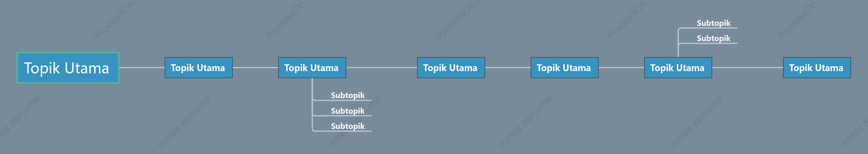
Task: Select the large green-bordered root Topik Utama node
Action: pyautogui.click(x=68, y=68)
